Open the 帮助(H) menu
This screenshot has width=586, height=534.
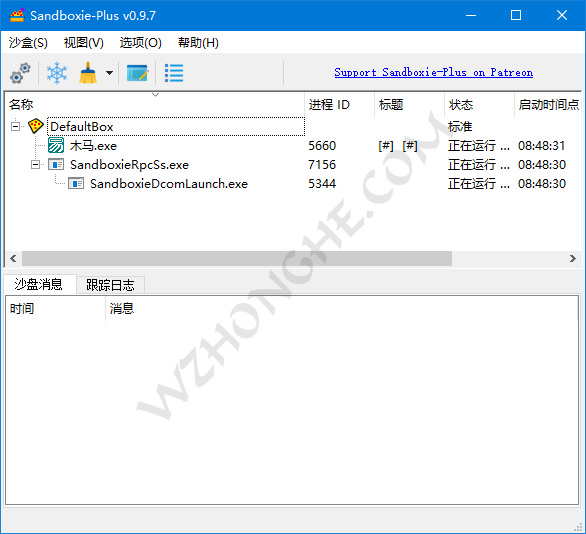[x=198, y=43]
